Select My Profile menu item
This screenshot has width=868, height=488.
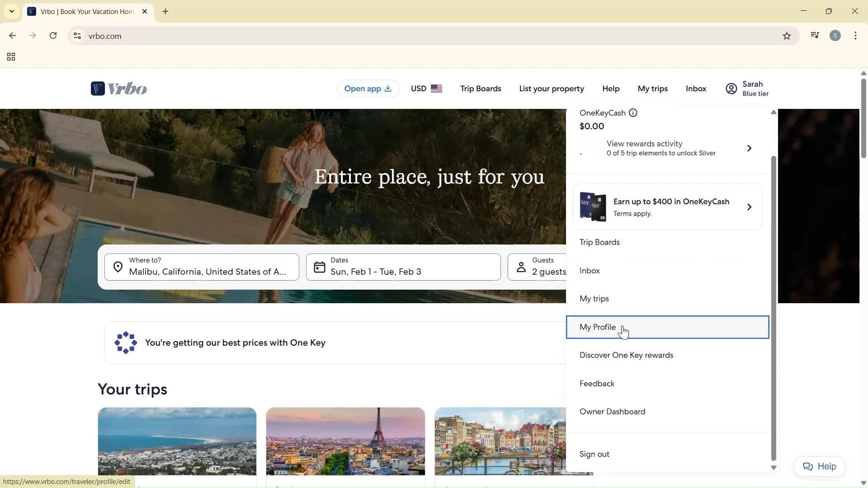[x=598, y=327]
